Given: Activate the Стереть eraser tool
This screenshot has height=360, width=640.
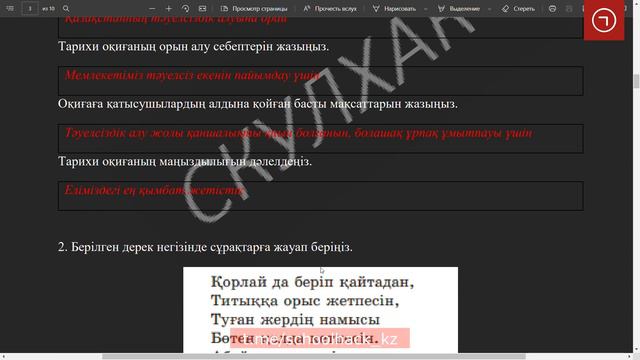Looking at the screenshot, I should click(x=518, y=9).
